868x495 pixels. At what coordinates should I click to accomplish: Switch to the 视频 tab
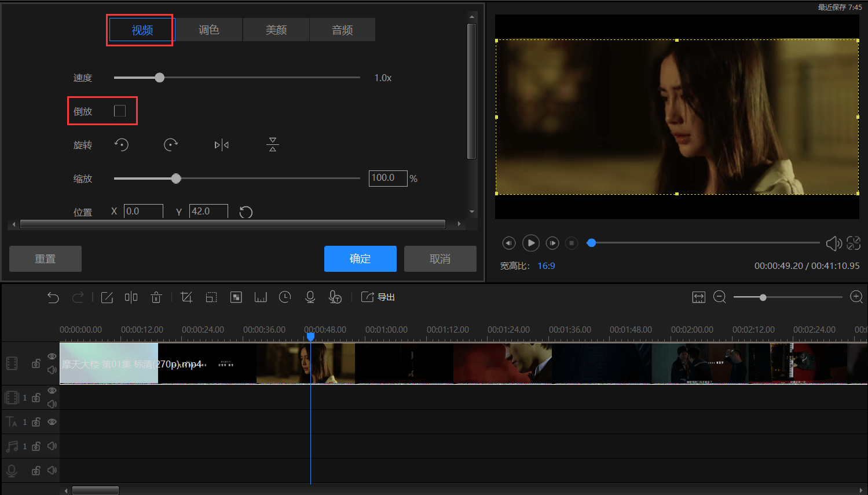pyautogui.click(x=142, y=30)
